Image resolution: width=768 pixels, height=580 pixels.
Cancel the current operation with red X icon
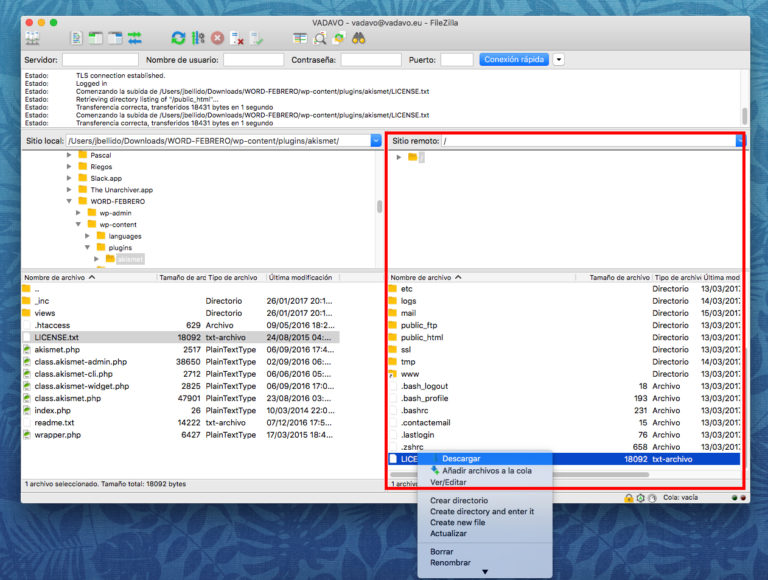(x=217, y=38)
